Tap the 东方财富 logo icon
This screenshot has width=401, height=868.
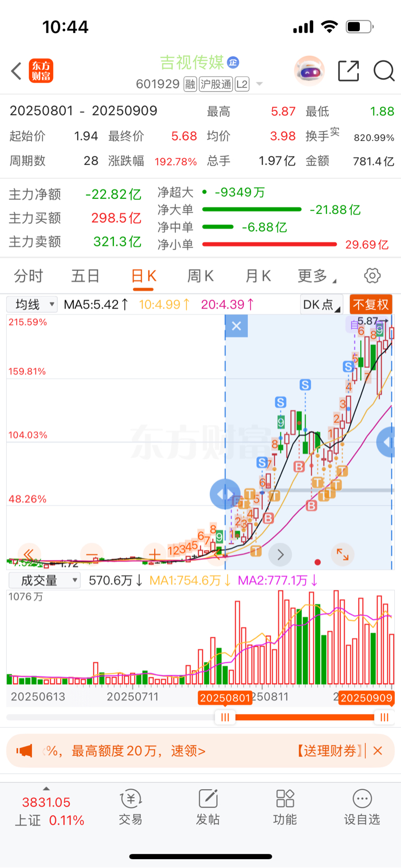41,71
